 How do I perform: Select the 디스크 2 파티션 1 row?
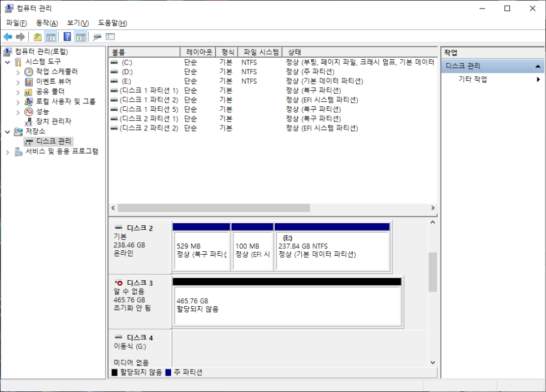tap(273, 119)
